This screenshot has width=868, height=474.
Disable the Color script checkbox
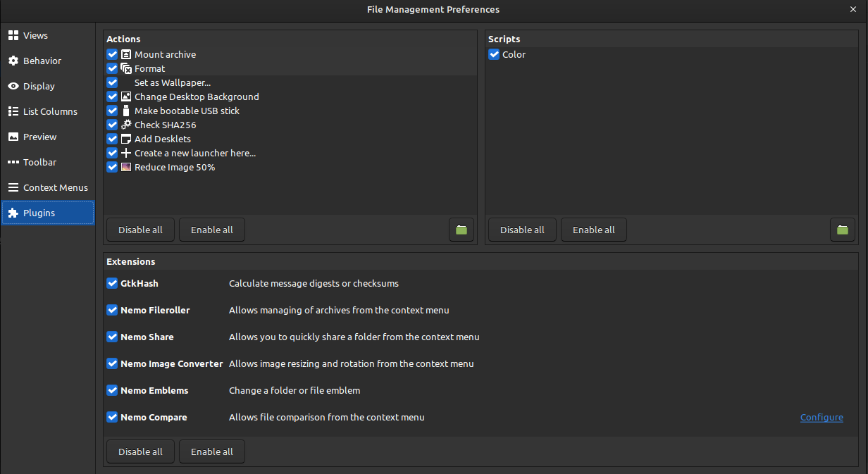(494, 54)
